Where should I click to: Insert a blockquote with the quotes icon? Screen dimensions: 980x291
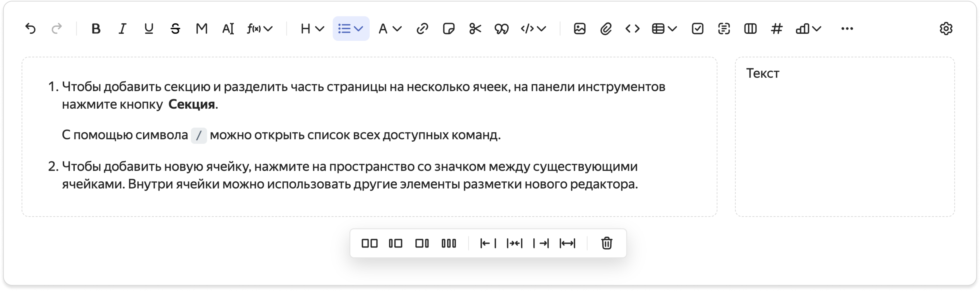(x=501, y=28)
